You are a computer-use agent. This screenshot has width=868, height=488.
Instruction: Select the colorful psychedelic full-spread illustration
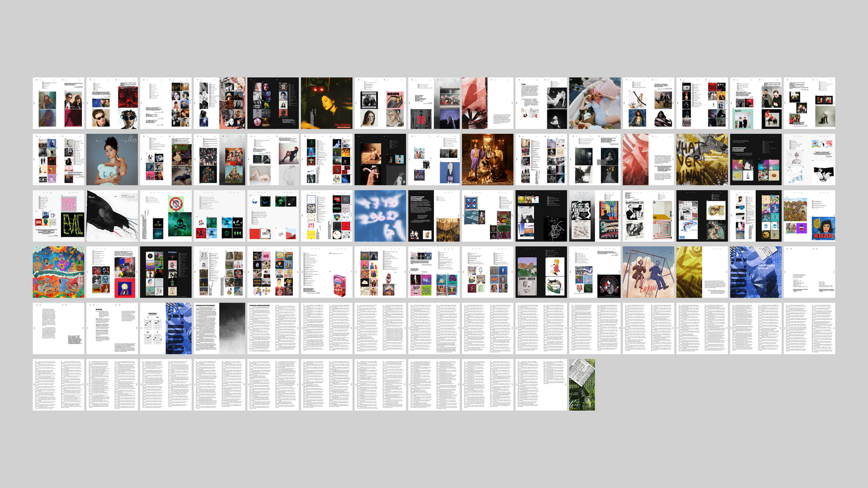[58, 272]
